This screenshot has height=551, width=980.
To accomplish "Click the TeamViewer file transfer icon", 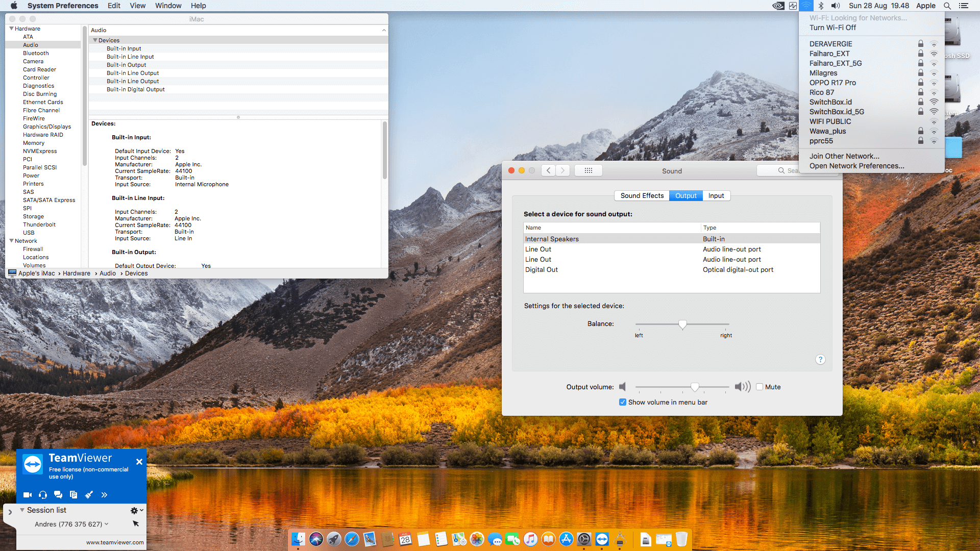I will pyautogui.click(x=73, y=495).
